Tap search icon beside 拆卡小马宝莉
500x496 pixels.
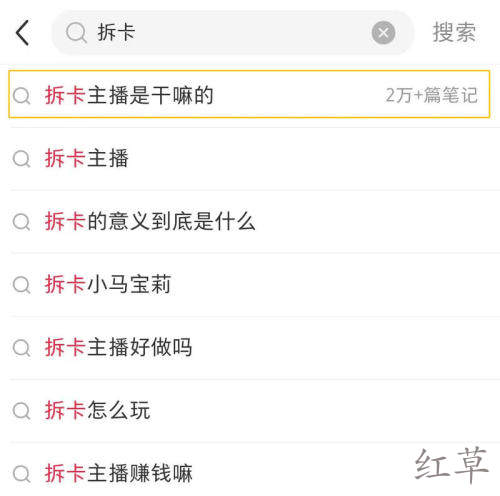coord(22,285)
